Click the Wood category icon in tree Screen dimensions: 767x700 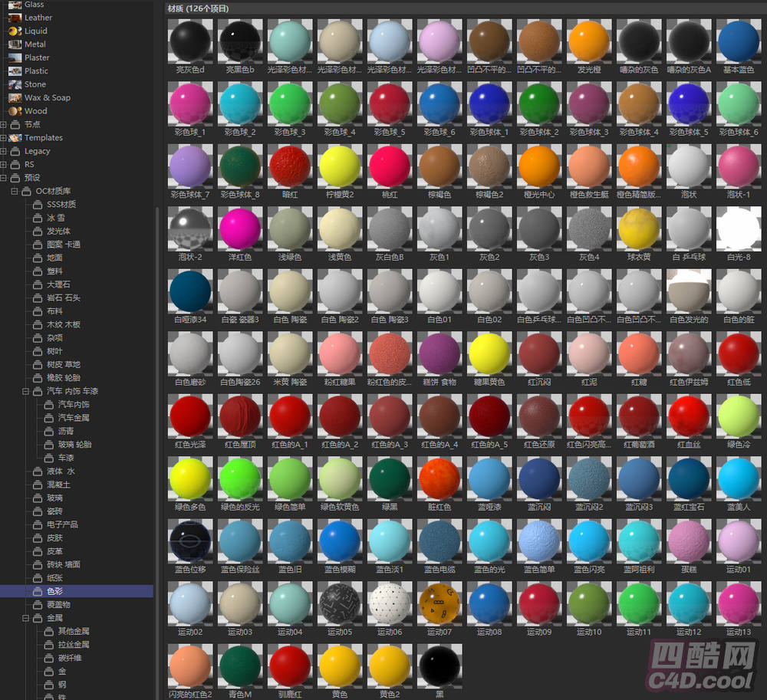[14, 111]
